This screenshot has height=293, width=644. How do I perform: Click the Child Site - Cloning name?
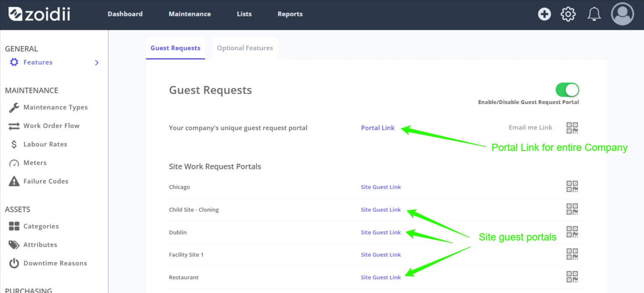coord(194,210)
